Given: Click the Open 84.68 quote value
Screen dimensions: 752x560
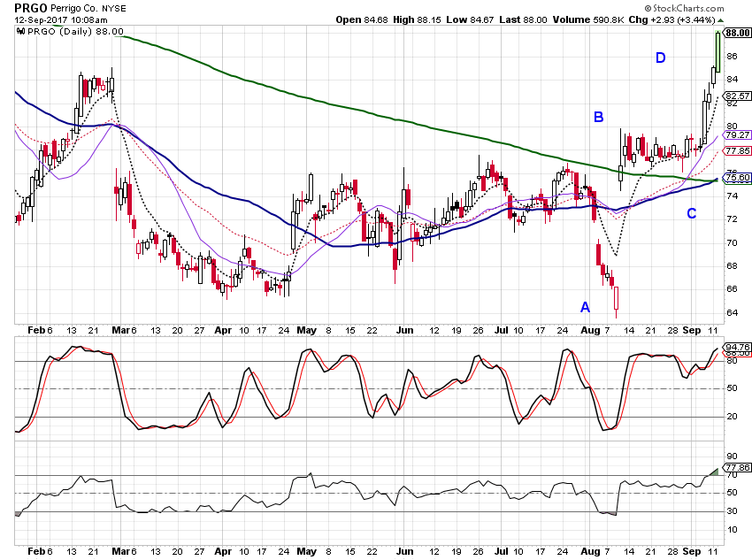Looking at the screenshot, I should coord(361,19).
